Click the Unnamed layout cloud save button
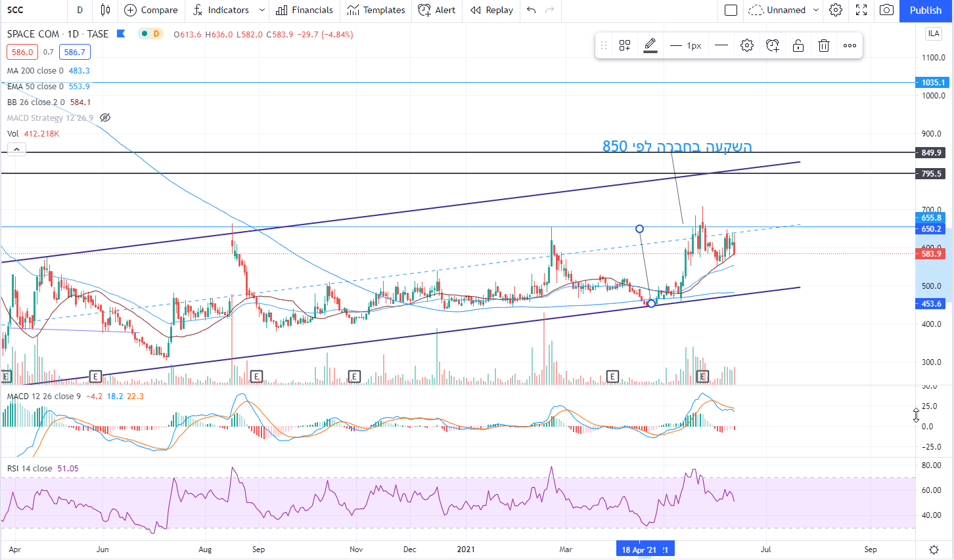Image resolution: width=954 pixels, height=560 pixels. (x=777, y=10)
